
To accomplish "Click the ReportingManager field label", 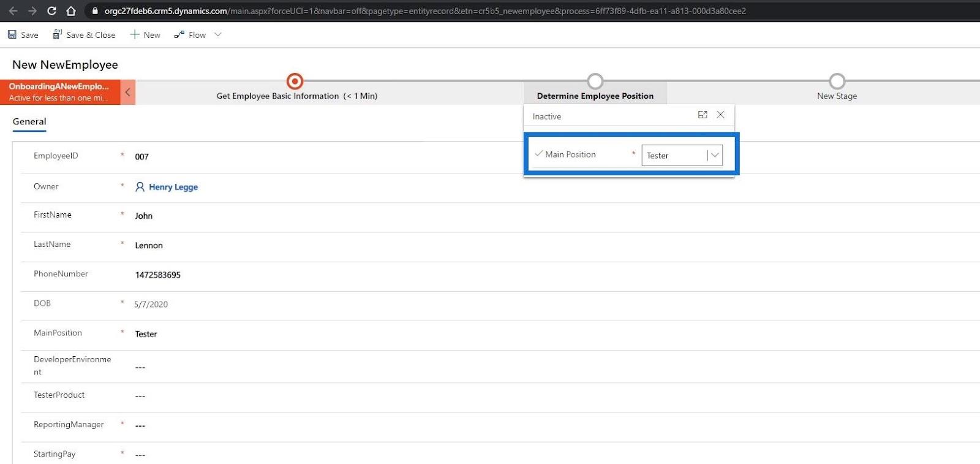I will click(69, 424).
